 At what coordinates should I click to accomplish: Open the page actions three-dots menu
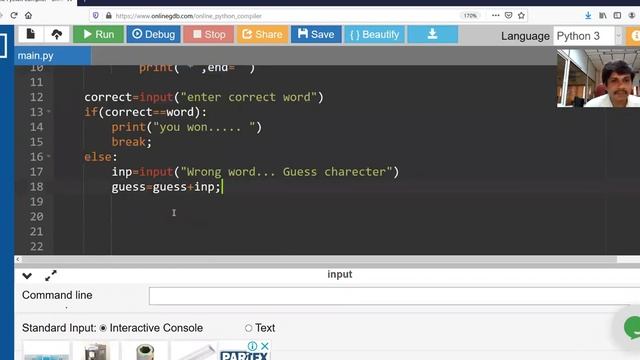(x=496, y=16)
